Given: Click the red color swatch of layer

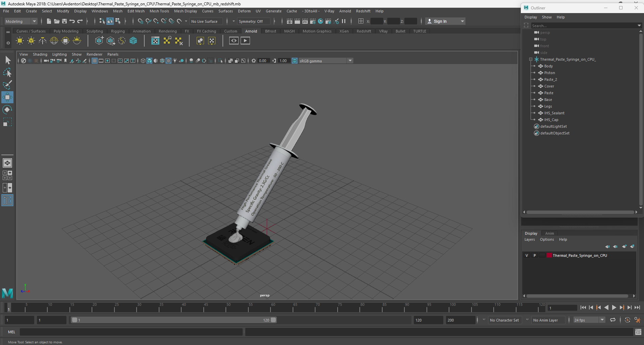Looking at the screenshot, I should click(549, 255).
